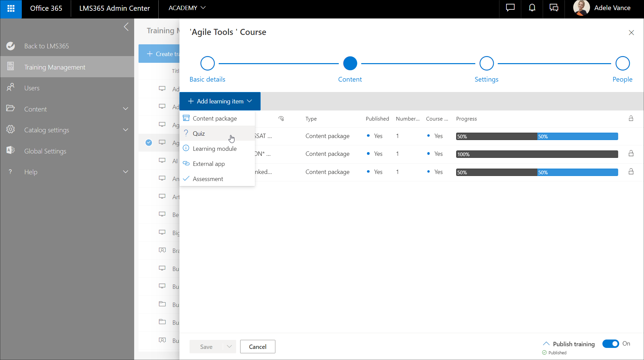This screenshot has width=644, height=360.
Task: Click the chat bubble icon in header
Action: pos(510,8)
